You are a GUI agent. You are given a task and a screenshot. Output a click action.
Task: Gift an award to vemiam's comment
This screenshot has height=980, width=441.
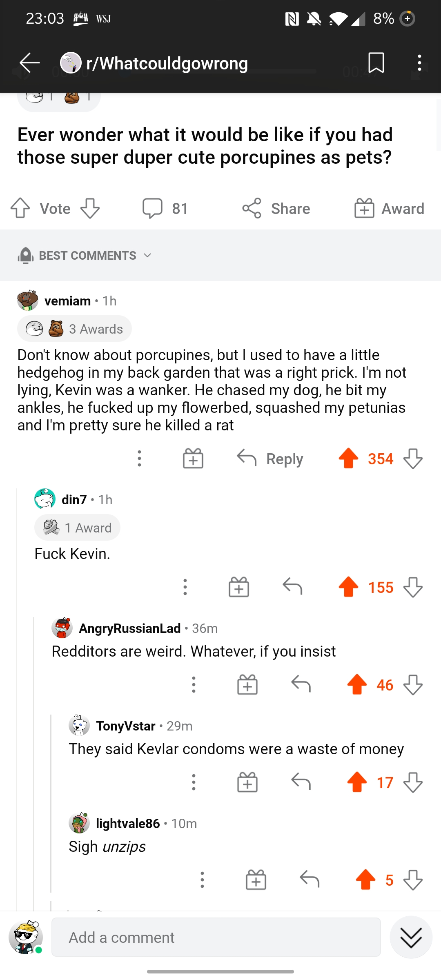(x=192, y=458)
